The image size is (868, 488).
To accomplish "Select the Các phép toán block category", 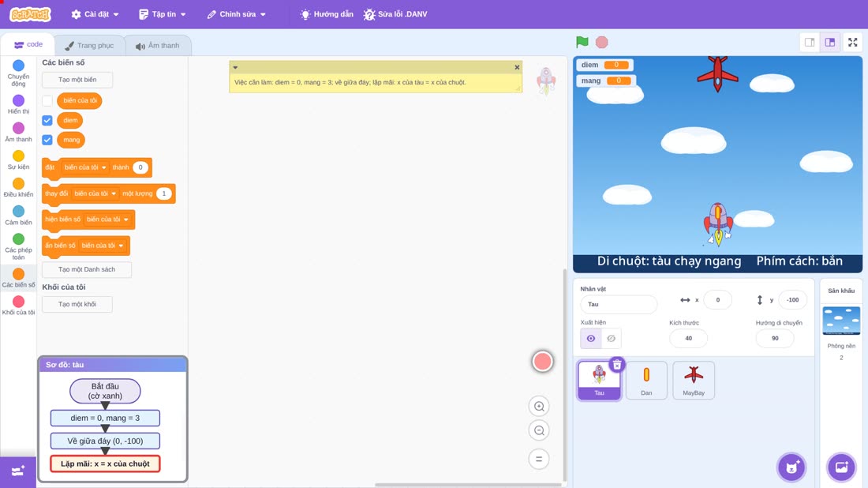I will (18, 246).
